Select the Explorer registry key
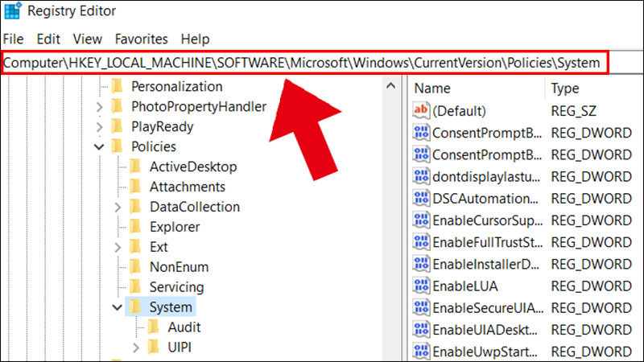The width and height of the screenshot is (644, 362). click(174, 227)
